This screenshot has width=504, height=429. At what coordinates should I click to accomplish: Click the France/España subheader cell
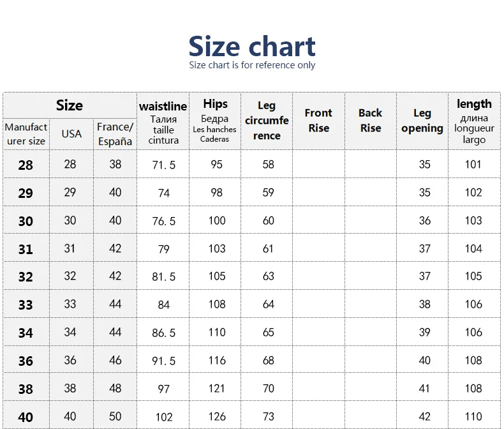[115, 134]
